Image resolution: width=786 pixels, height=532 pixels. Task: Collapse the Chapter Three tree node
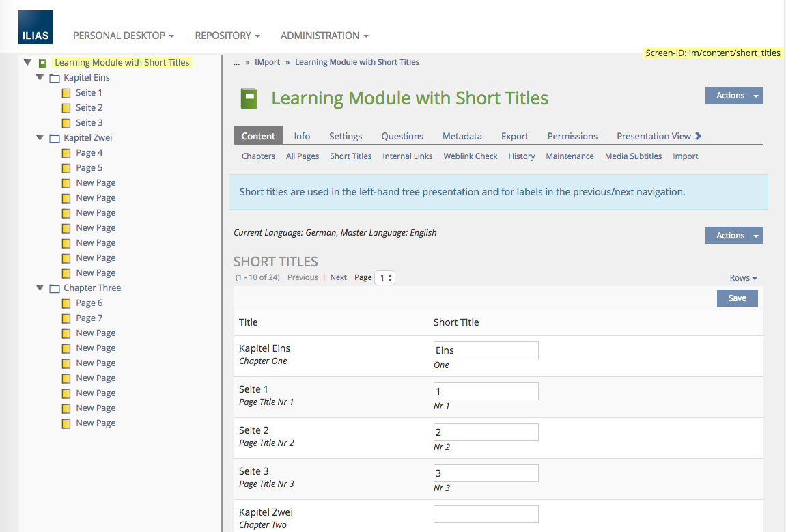40,288
